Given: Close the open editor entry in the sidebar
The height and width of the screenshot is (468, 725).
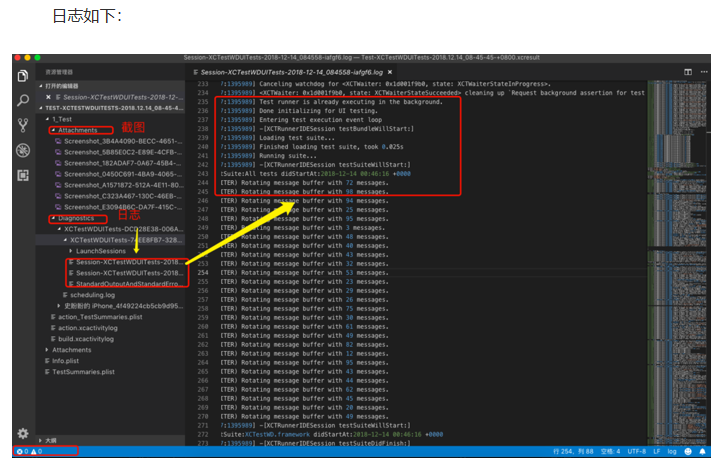Looking at the screenshot, I should pyautogui.click(x=49, y=97).
